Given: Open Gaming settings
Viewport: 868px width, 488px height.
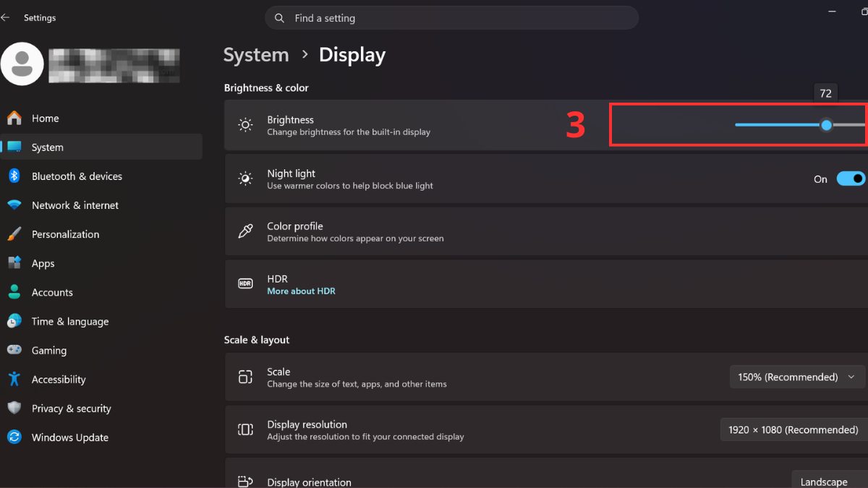Looking at the screenshot, I should (101, 350).
